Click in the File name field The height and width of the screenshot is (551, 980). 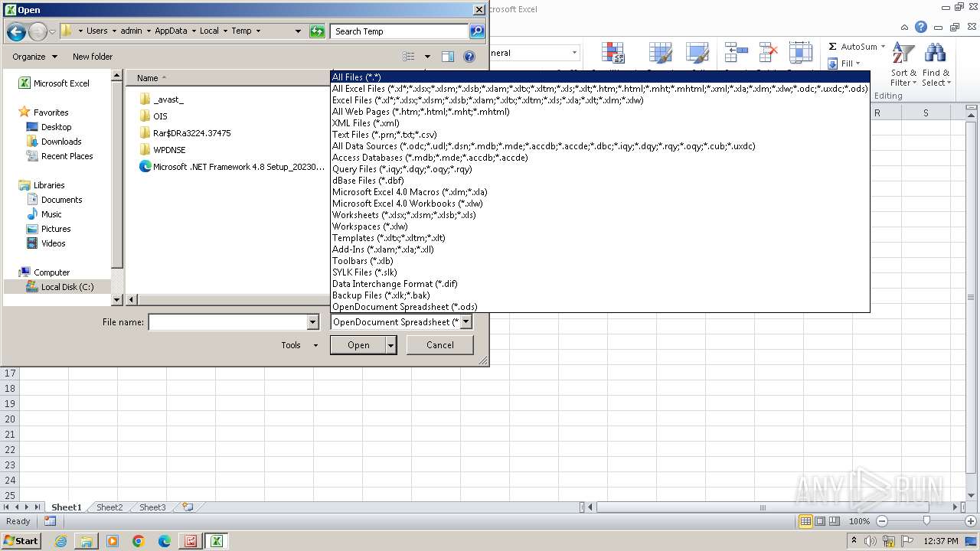[x=227, y=322]
